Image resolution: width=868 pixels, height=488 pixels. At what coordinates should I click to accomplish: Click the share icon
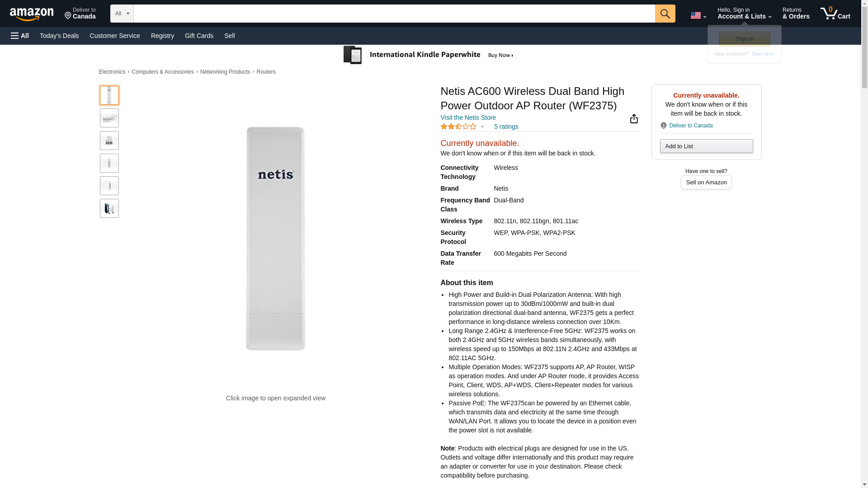click(634, 119)
